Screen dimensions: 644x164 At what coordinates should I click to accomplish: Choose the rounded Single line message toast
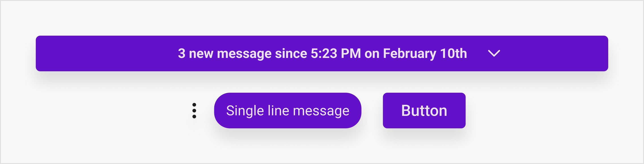tap(288, 111)
